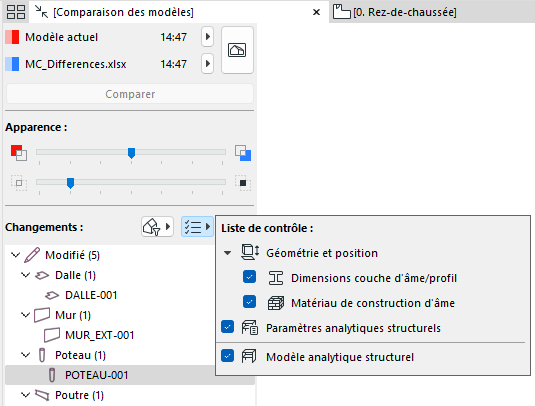Select DALLE-001 in the changes tree
The width and height of the screenshot is (535, 406).
tap(91, 295)
